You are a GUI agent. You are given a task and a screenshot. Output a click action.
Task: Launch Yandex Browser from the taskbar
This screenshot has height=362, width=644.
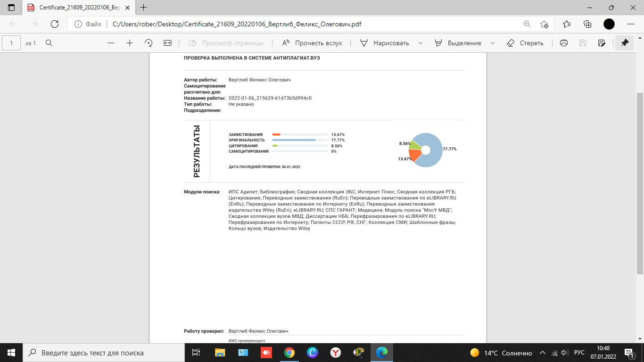(336, 353)
